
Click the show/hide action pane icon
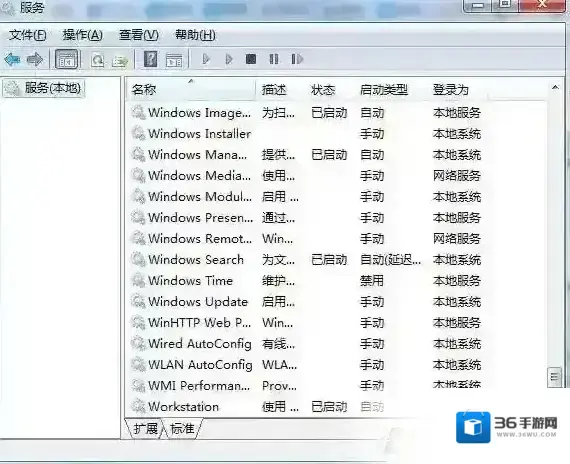pos(174,60)
